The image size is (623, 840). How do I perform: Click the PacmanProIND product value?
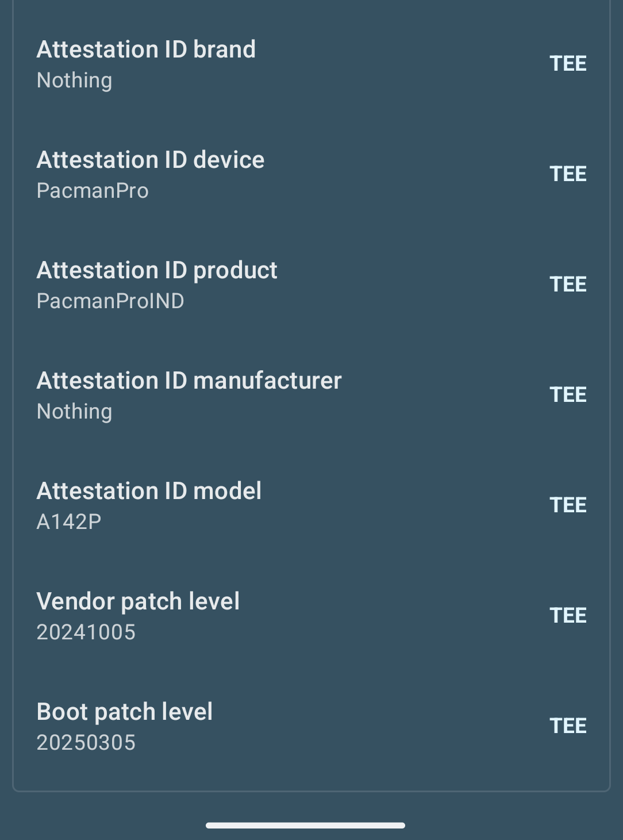(x=110, y=301)
